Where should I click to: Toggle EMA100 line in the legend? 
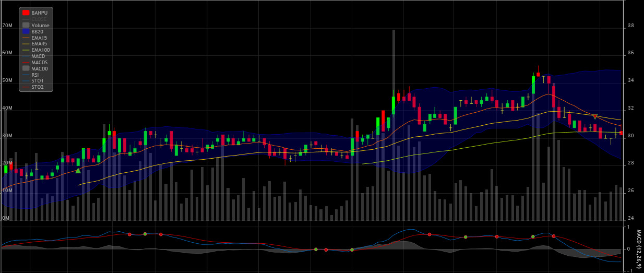click(35, 50)
